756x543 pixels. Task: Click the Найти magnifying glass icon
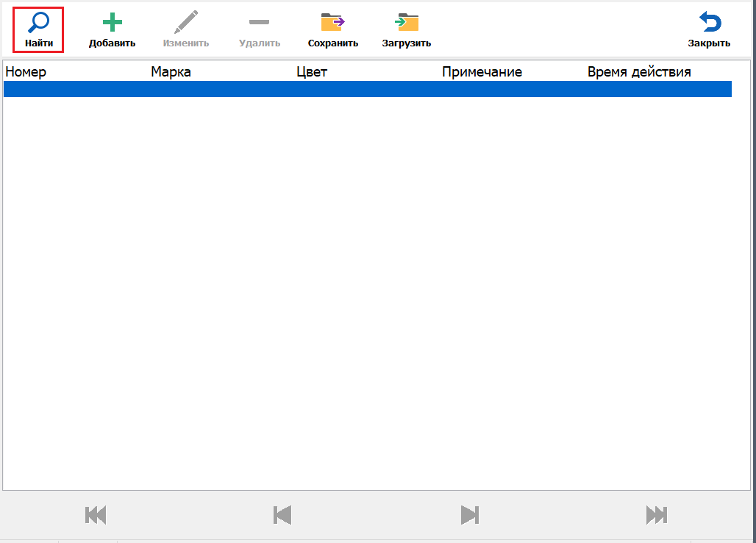38,23
